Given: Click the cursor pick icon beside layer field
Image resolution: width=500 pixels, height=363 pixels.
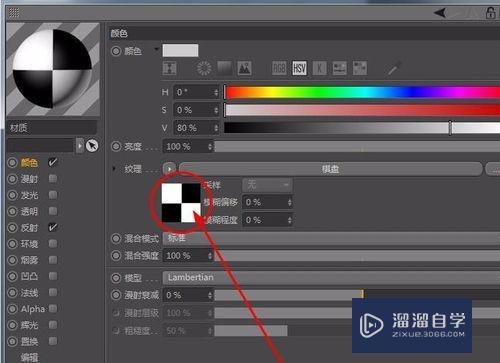Looking at the screenshot, I should click(x=92, y=146).
